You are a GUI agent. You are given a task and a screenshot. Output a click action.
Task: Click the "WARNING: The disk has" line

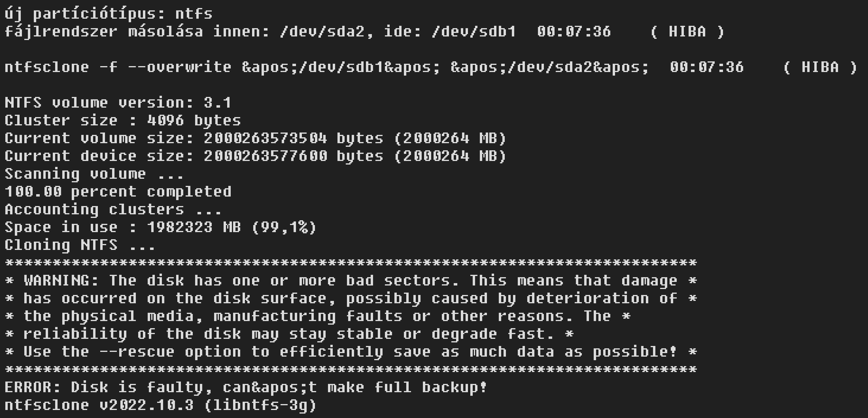pos(351,281)
